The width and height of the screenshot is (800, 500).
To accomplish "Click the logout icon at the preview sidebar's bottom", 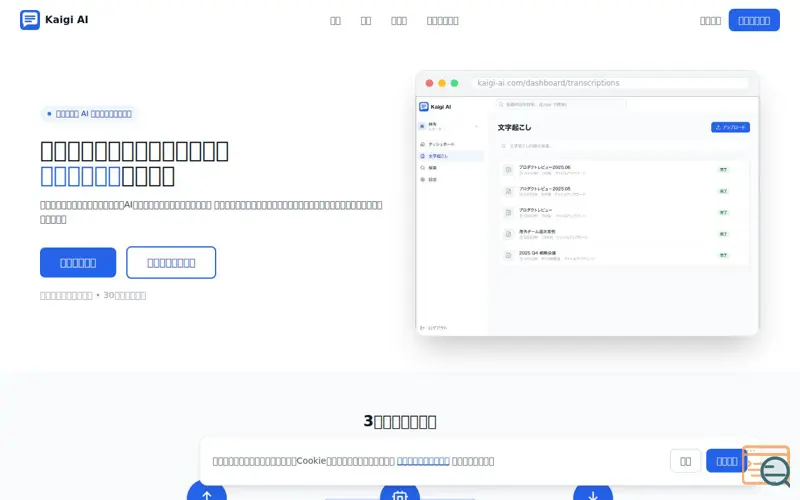I will pyautogui.click(x=422, y=328).
